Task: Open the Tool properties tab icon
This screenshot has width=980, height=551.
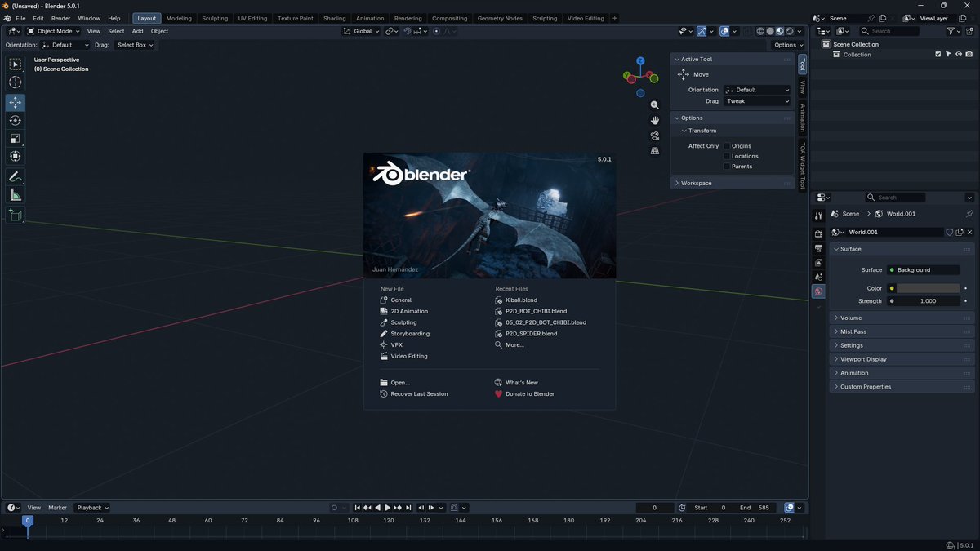Action: (x=819, y=216)
